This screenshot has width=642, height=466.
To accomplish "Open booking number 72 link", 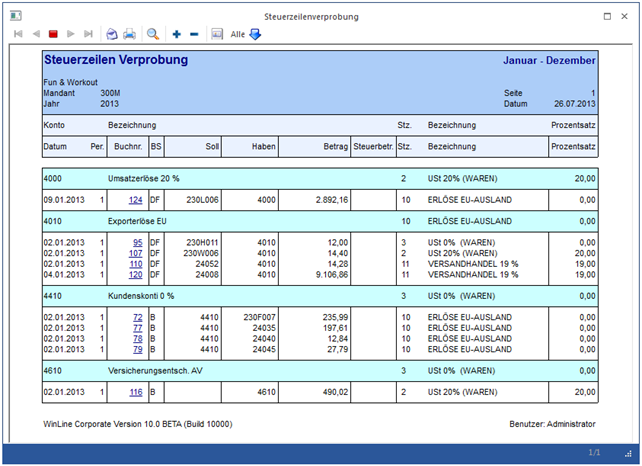I will pyautogui.click(x=137, y=317).
